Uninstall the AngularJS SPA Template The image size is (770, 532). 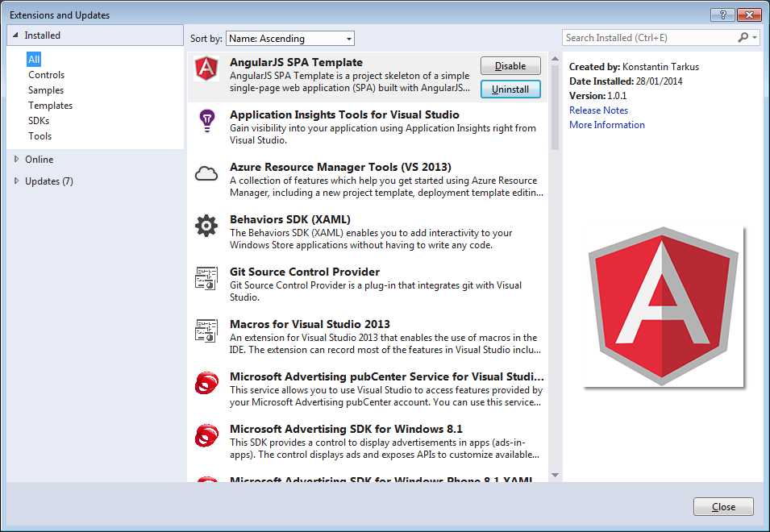tap(510, 89)
